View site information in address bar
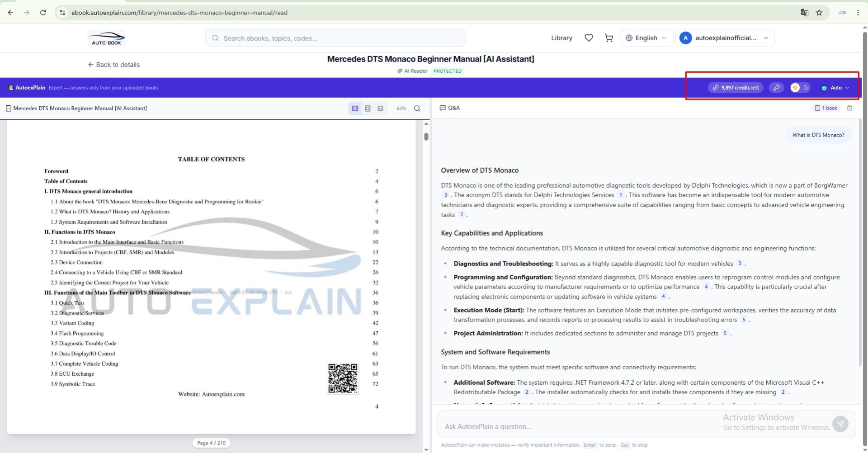The image size is (868, 453). [x=62, y=13]
